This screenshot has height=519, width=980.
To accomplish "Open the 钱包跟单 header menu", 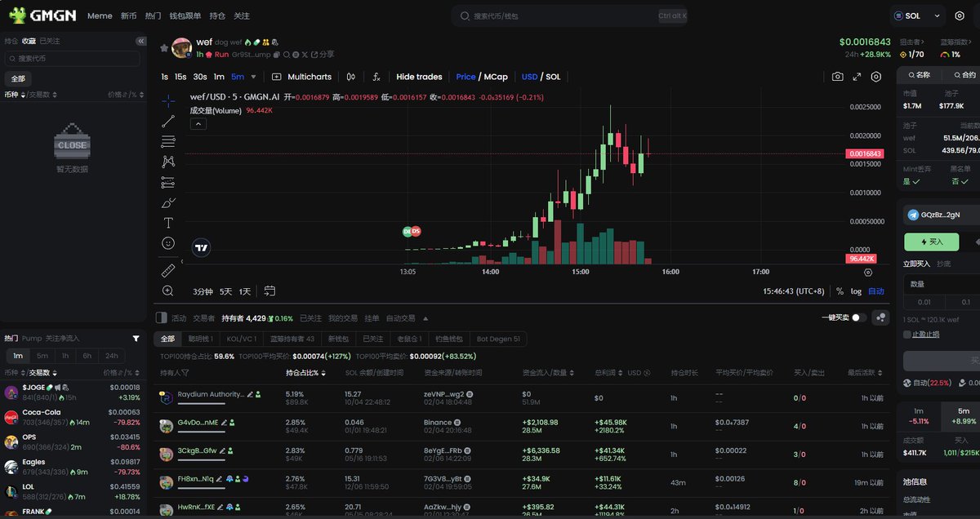I will click(x=185, y=16).
